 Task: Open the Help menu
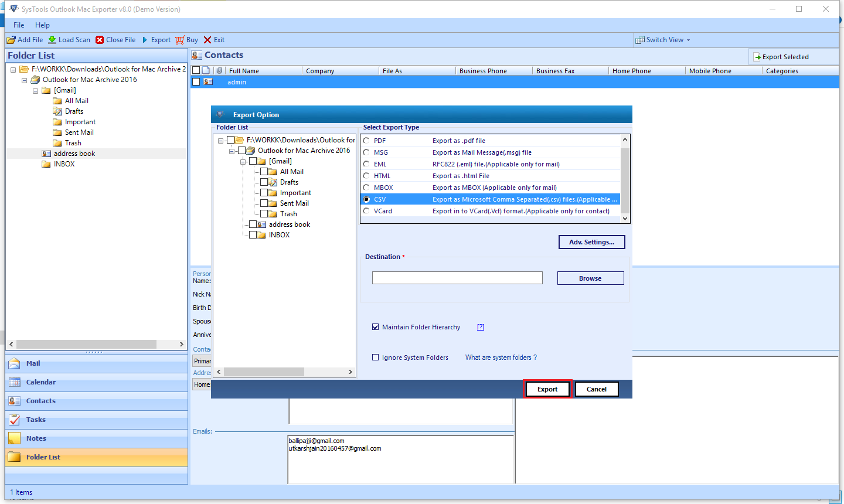tap(42, 25)
